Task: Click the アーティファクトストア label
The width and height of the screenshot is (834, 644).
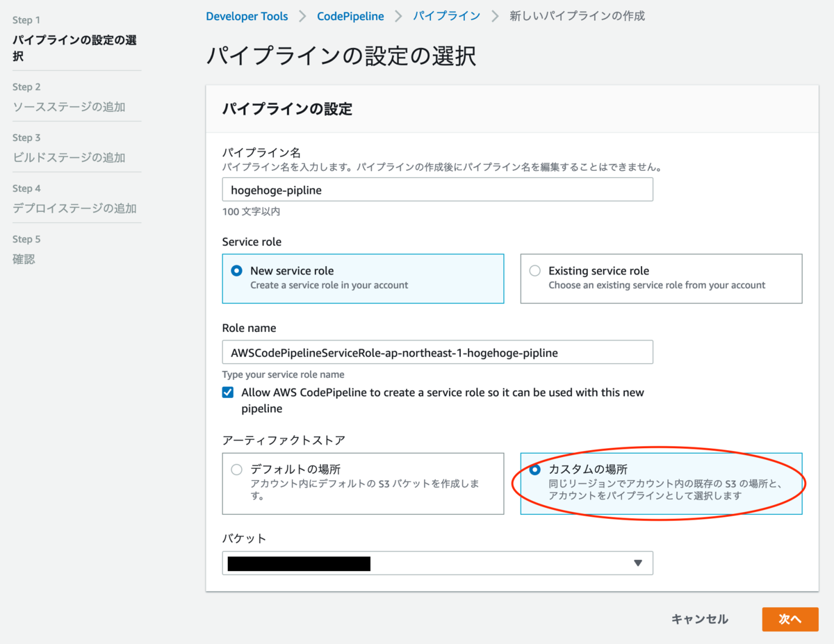Action: pos(284,440)
